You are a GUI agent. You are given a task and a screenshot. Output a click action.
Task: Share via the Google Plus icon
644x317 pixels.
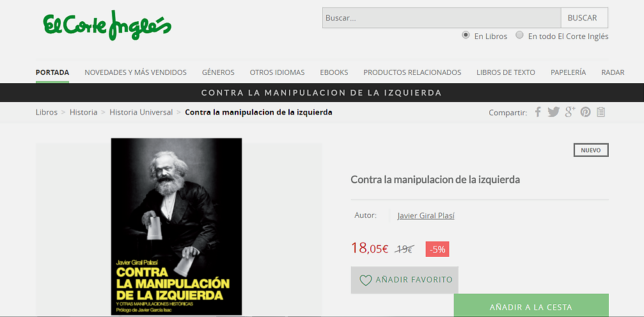point(570,112)
